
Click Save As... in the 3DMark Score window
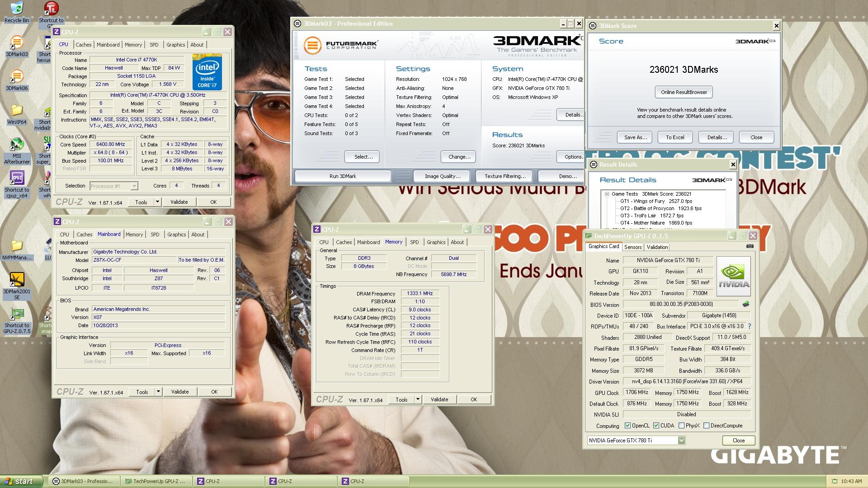point(636,137)
